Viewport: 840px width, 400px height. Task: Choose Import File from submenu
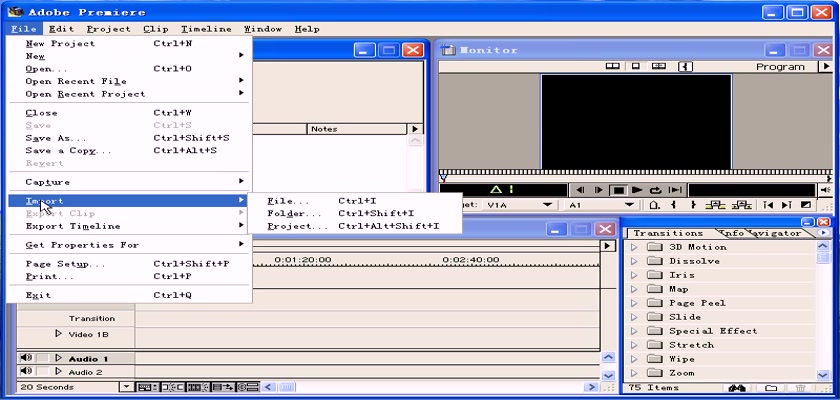coord(355,201)
